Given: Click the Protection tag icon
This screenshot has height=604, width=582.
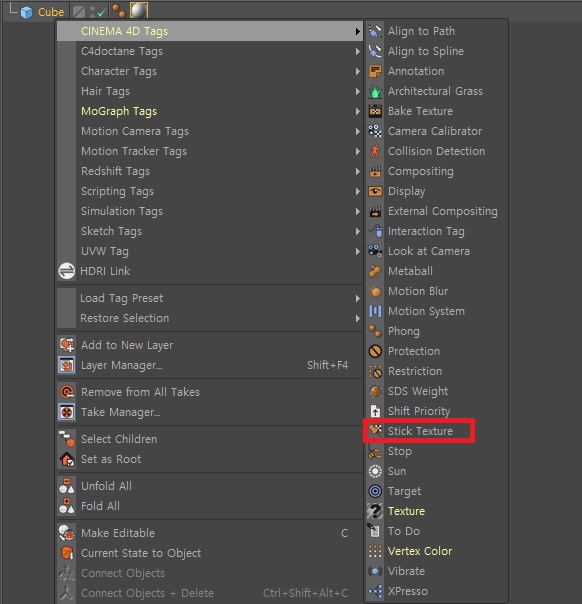Looking at the screenshot, I should coord(375,351).
